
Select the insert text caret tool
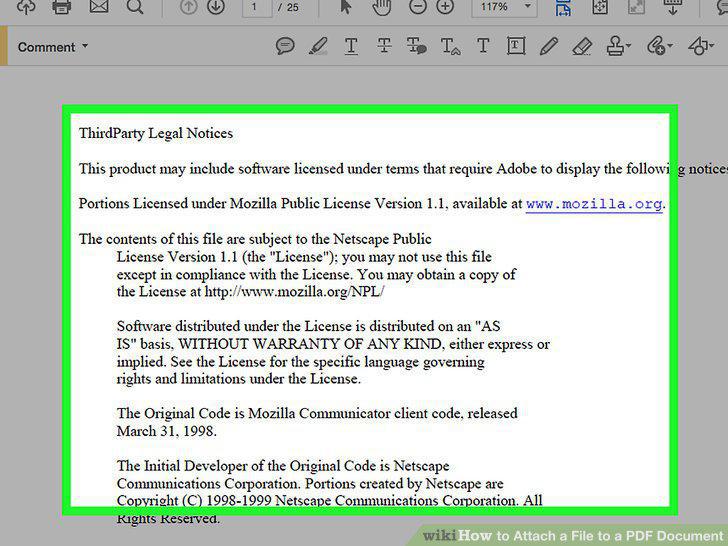(450, 46)
